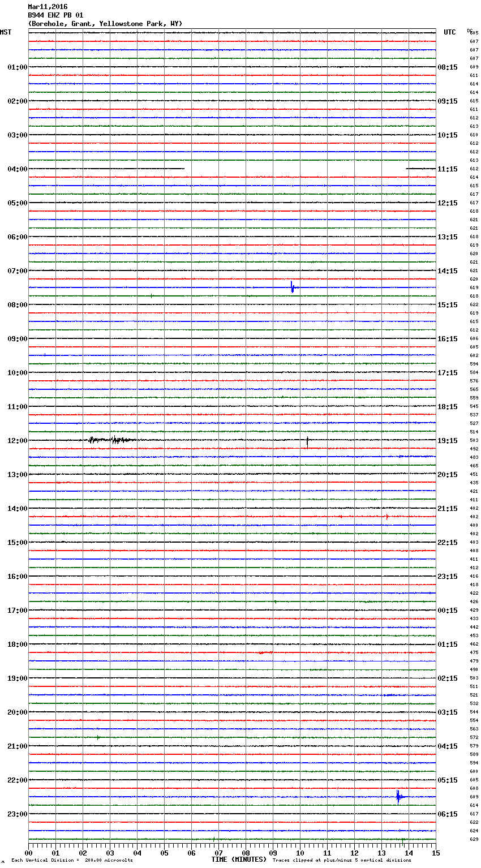Viewport: 481px width, 868px height.
Task: Click the 13 minute axis tick label
Action: coord(381,853)
